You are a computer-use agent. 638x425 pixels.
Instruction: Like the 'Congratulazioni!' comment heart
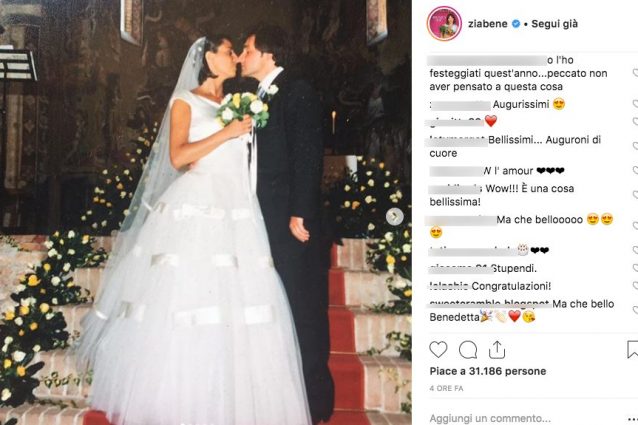pyautogui.click(x=636, y=286)
